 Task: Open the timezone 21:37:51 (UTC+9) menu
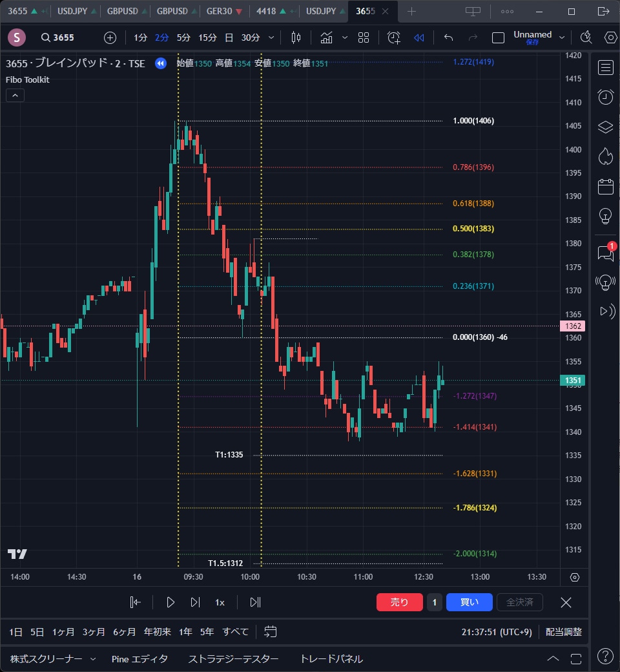click(497, 632)
